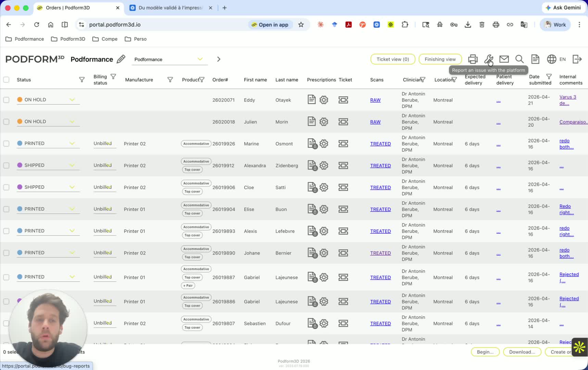Open status dropdown for Johane Bernier
The width and height of the screenshot is (588, 370).
(x=48, y=253)
